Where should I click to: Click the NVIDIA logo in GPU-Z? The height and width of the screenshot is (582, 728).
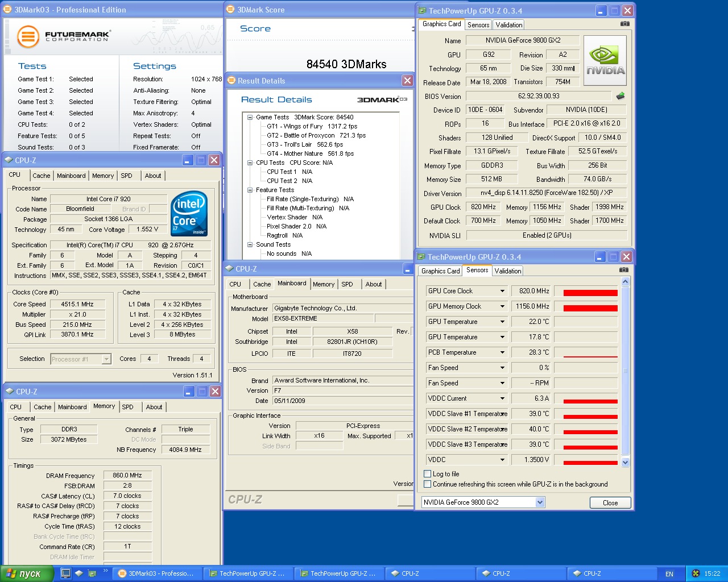click(605, 61)
